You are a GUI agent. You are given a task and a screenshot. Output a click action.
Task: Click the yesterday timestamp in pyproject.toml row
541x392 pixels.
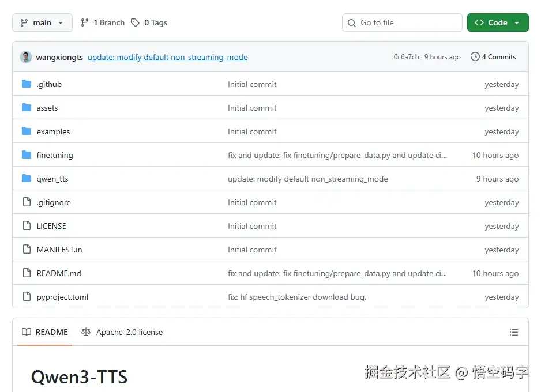click(502, 297)
